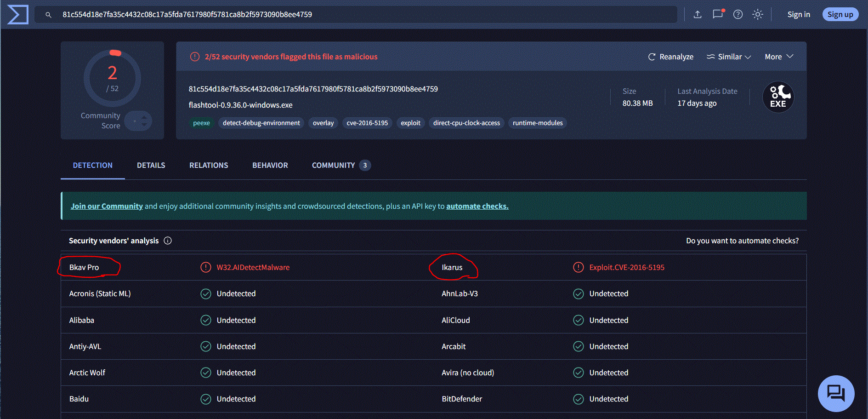Click the EXE file type badge

point(778,97)
